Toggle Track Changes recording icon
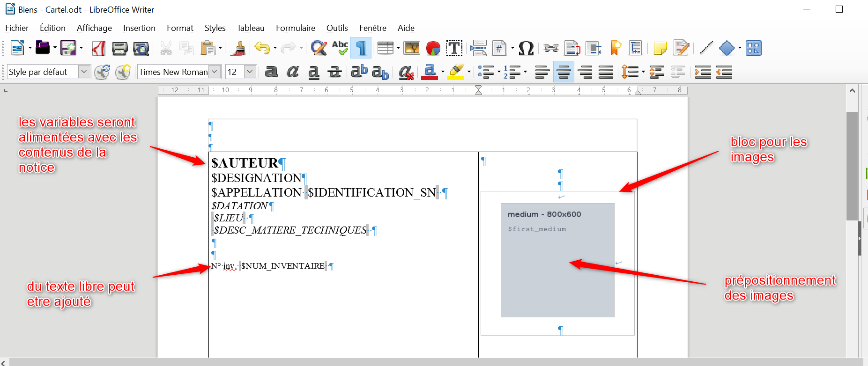Image resolution: width=868 pixels, height=366 pixels. pos(681,48)
